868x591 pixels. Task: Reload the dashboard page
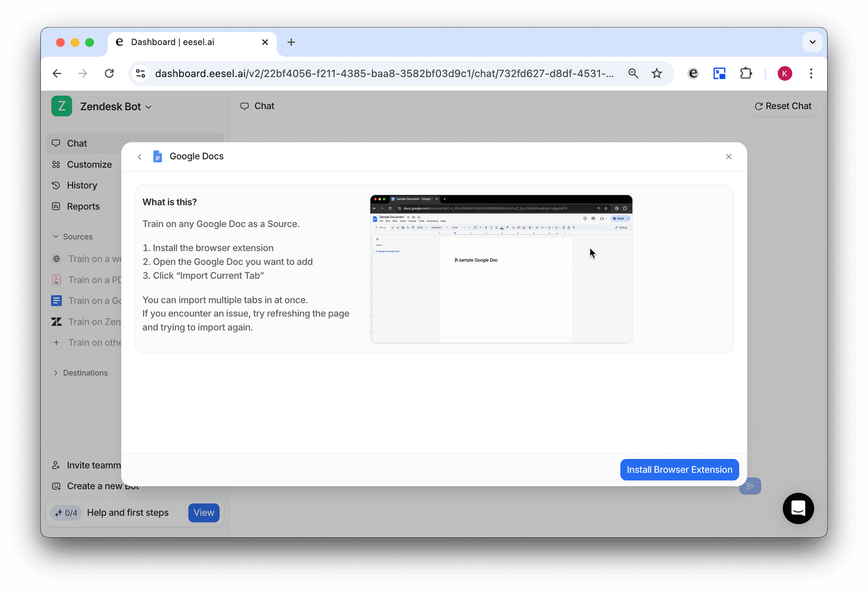click(109, 73)
